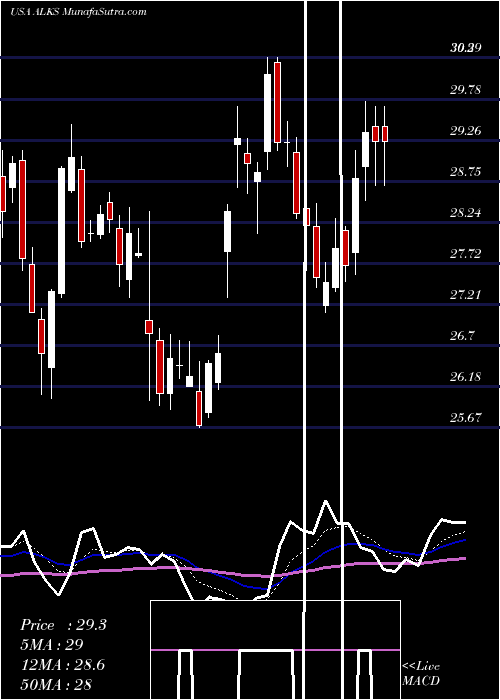The height and width of the screenshot is (700, 500).
Task: Select the 27.21 price axis label
Action: (465, 295)
